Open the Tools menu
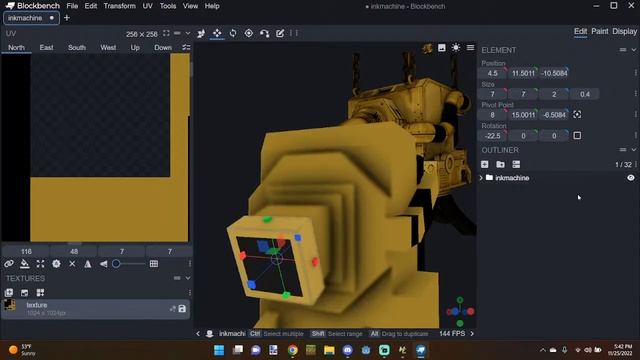The height and width of the screenshot is (360, 640). pyautogui.click(x=168, y=6)
